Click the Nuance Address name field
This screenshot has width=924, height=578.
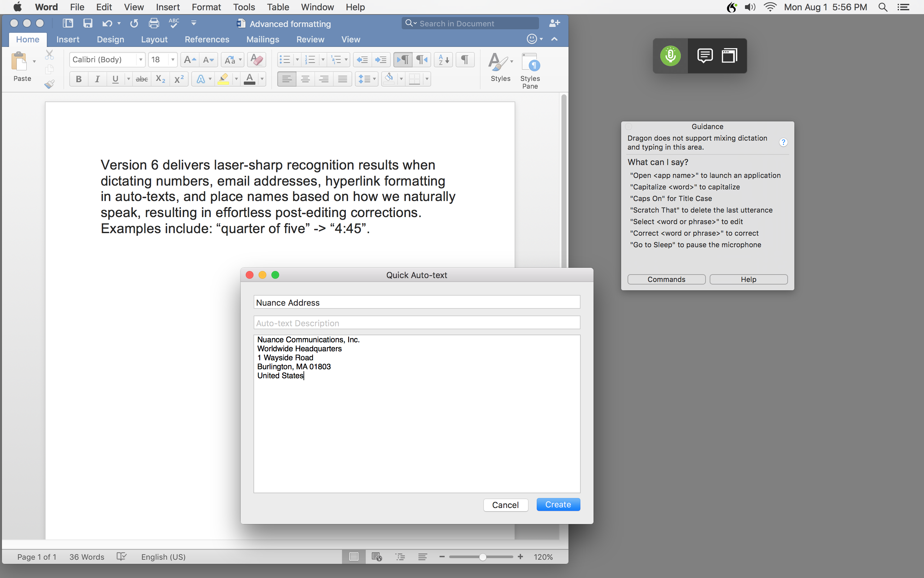pos(417,302)
